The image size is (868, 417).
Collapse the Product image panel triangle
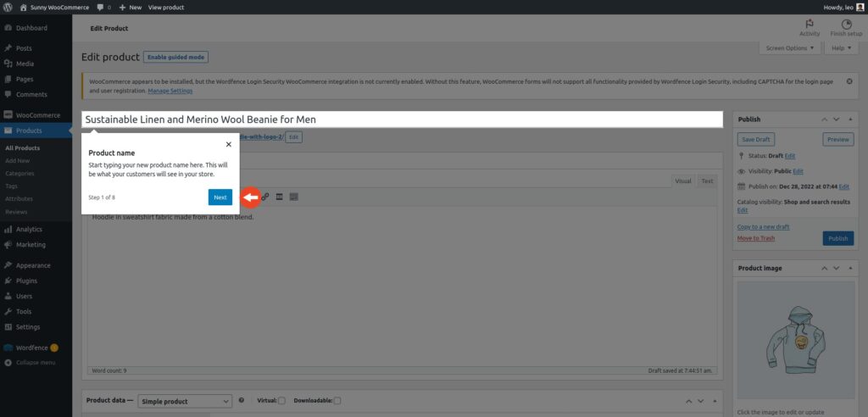pyautogui.click(x=849, y=268)
